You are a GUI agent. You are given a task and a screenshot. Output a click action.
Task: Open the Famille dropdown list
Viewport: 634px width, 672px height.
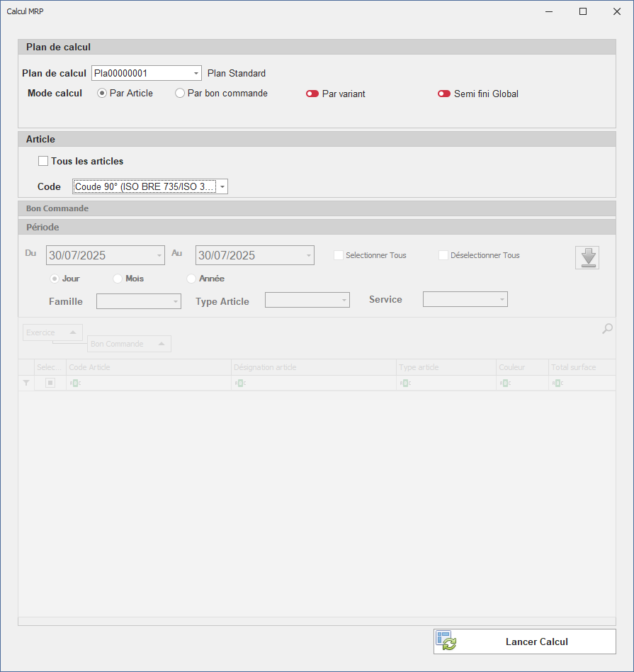[176, 301]
